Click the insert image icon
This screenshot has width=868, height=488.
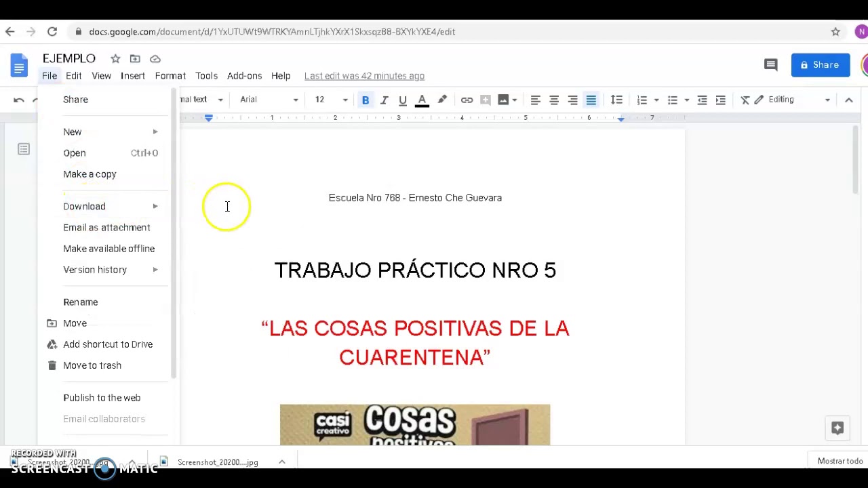click(503, 100)
